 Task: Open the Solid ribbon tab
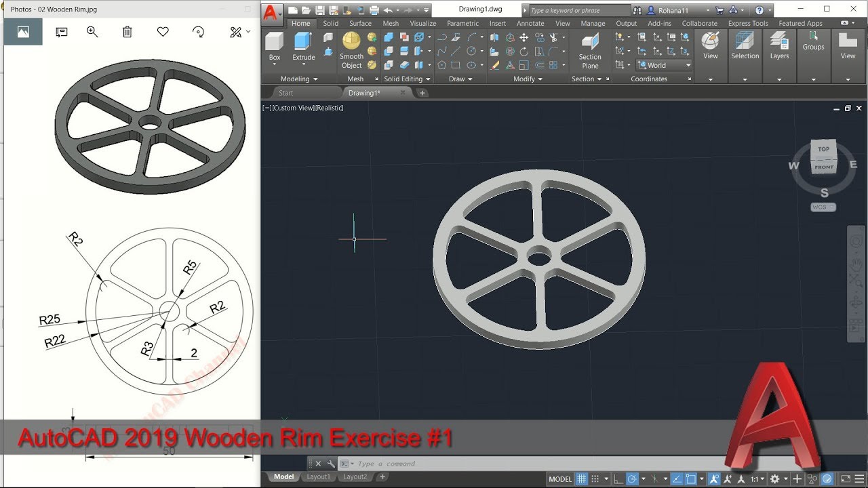click(330, 23)
